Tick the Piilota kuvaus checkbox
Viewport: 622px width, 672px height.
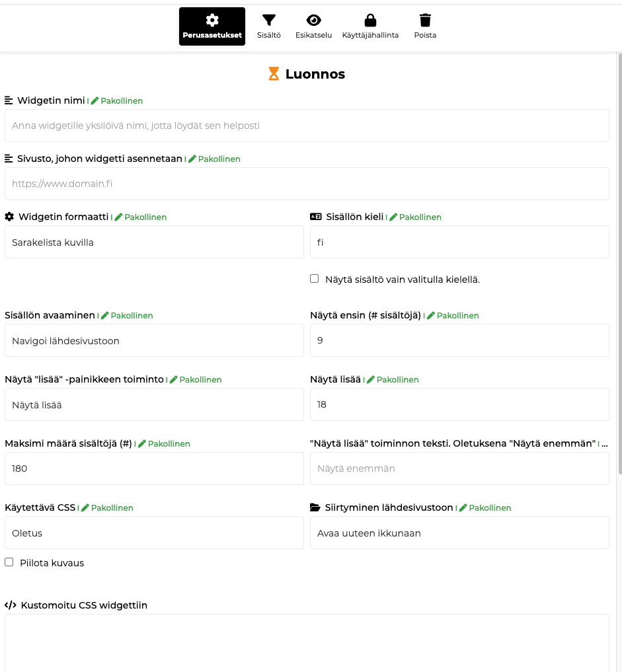(x=9, y=562)
